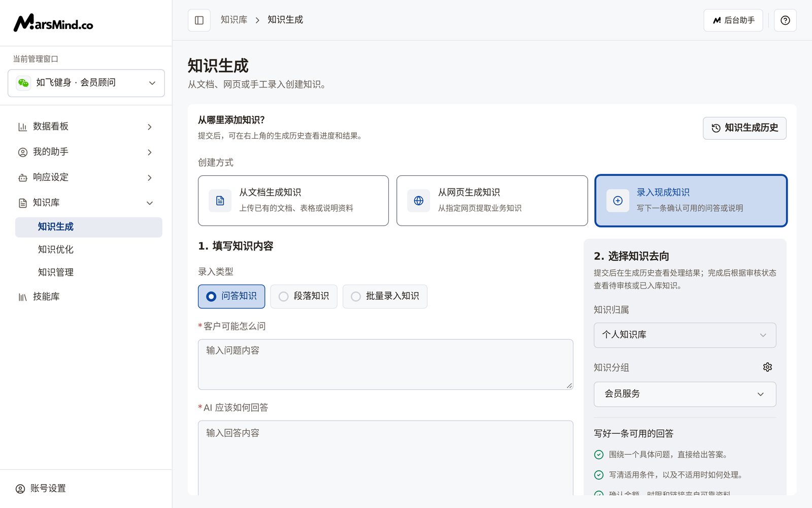The image size is (812, 508).
Task: Click the 当前管理窗口 label
Action: click(x=36, y=59)
